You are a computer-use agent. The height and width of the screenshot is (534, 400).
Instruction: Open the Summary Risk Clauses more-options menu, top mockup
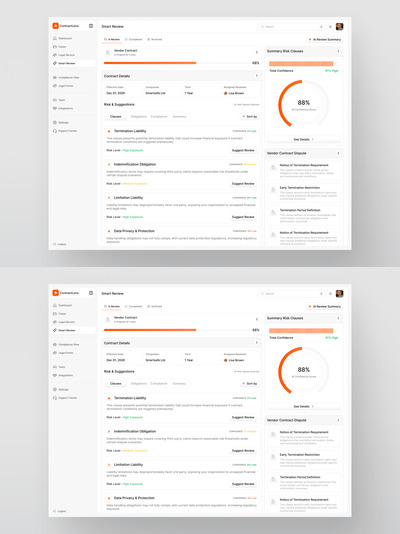pyautogui.click(x=338, y=51)
